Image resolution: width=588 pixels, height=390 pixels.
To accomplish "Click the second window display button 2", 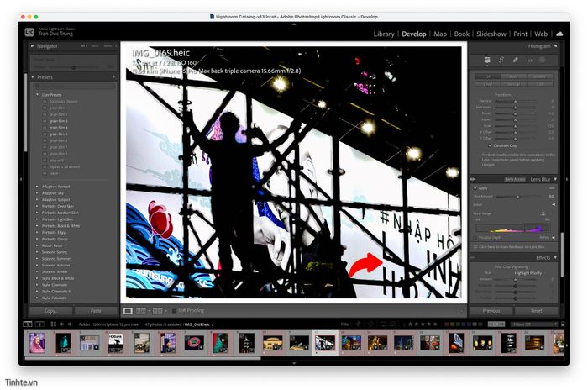I will pyautogui.click(x=39, y=324).
